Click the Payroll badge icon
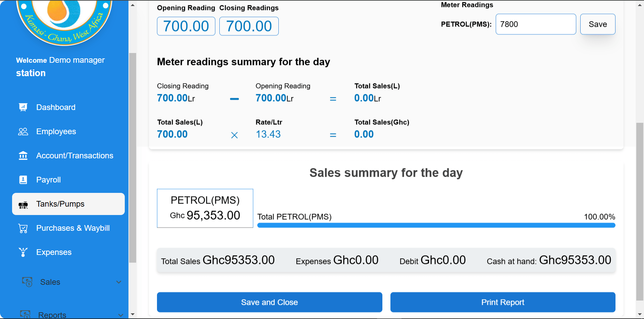The image size is (644, 319). click(x=23, y=179)
